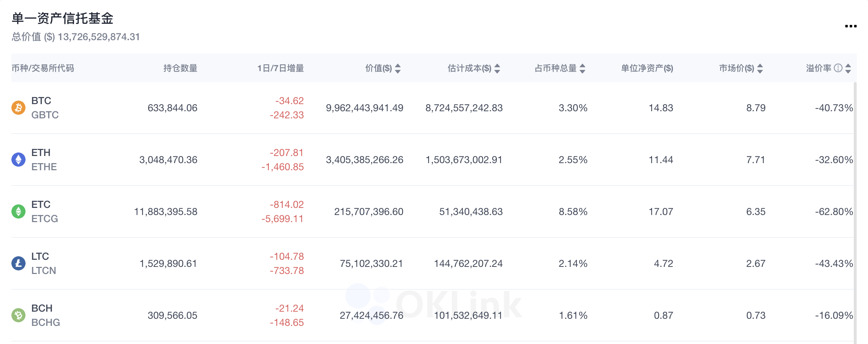Click BCH estimated cost 101,532,649.11
The height and width of the screenshot is (344, 868).
468,315
